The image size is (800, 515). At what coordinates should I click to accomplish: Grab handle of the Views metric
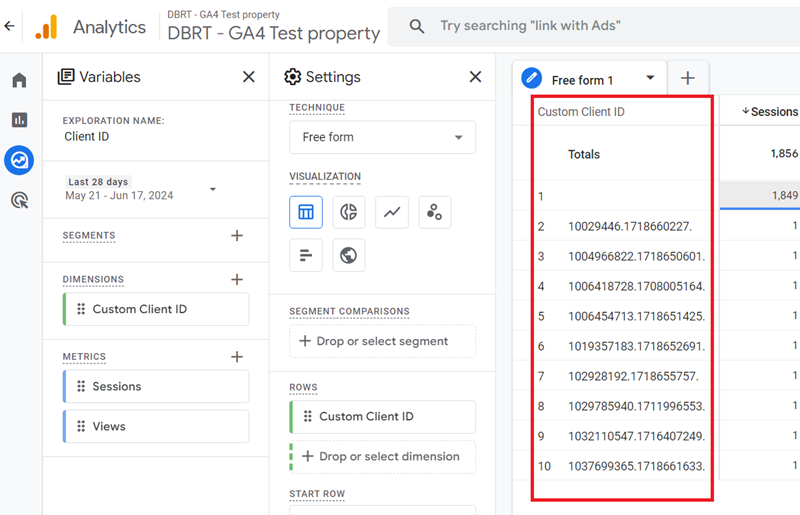tap(81, 426)
